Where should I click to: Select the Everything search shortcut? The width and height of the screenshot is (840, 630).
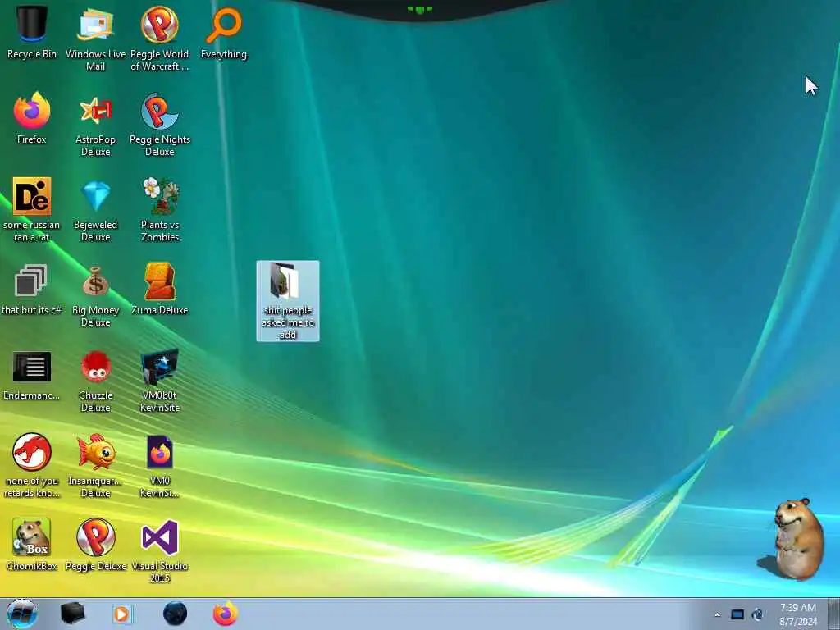[224, 33]
